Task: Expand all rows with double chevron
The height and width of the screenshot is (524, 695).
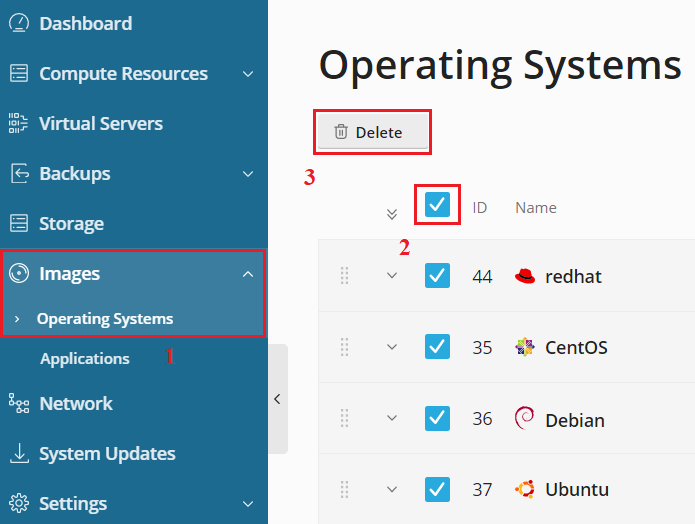Action: 392,213
